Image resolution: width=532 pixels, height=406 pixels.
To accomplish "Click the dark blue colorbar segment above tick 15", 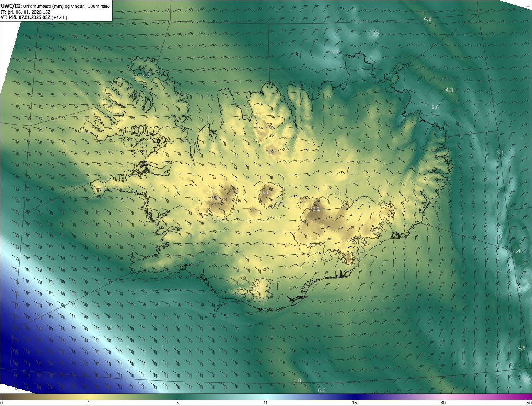I will (355, 397).
